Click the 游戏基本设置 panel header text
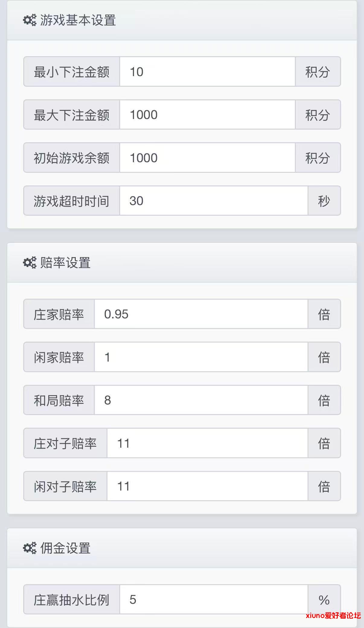Image resolution: width=364 pixels, height=628 pixels. pos(78,20)
